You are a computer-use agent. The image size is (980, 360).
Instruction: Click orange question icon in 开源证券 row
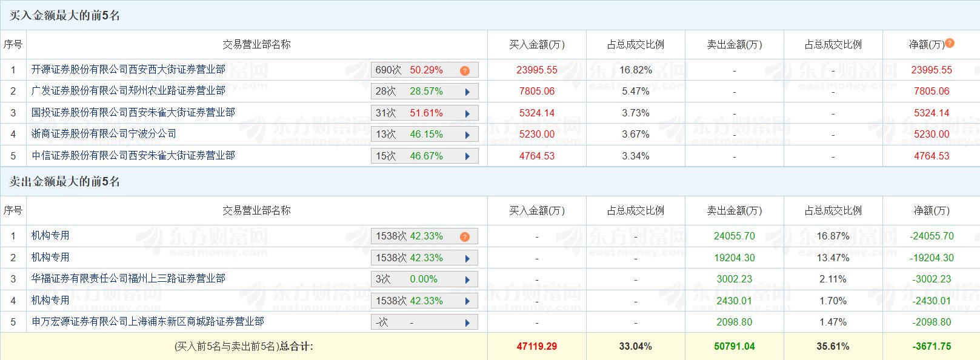click(x=465, y=71)
